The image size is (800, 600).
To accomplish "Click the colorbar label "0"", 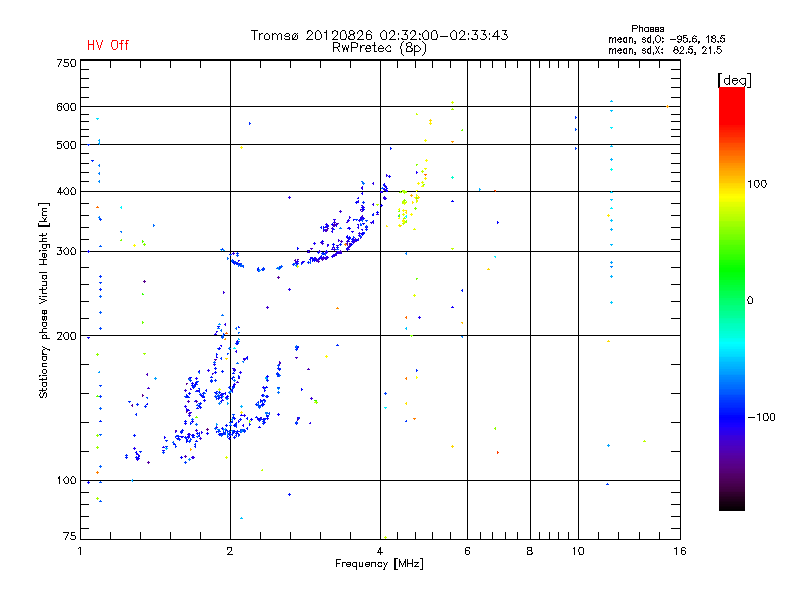I will pyautogui.click(x=750, y=301).
